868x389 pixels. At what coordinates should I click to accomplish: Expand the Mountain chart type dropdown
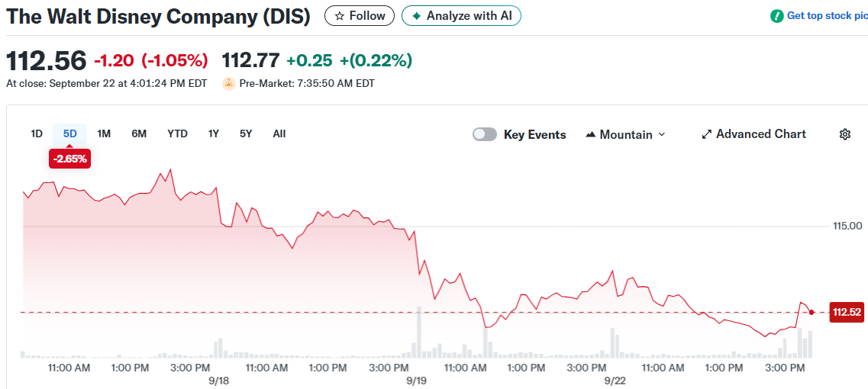[x=625, y=134]
